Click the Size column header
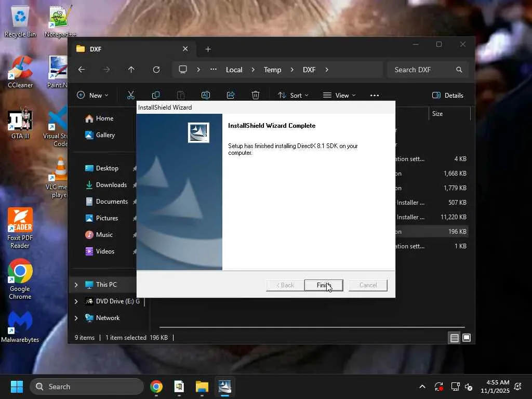532x399 pixels. click(449, 114)
